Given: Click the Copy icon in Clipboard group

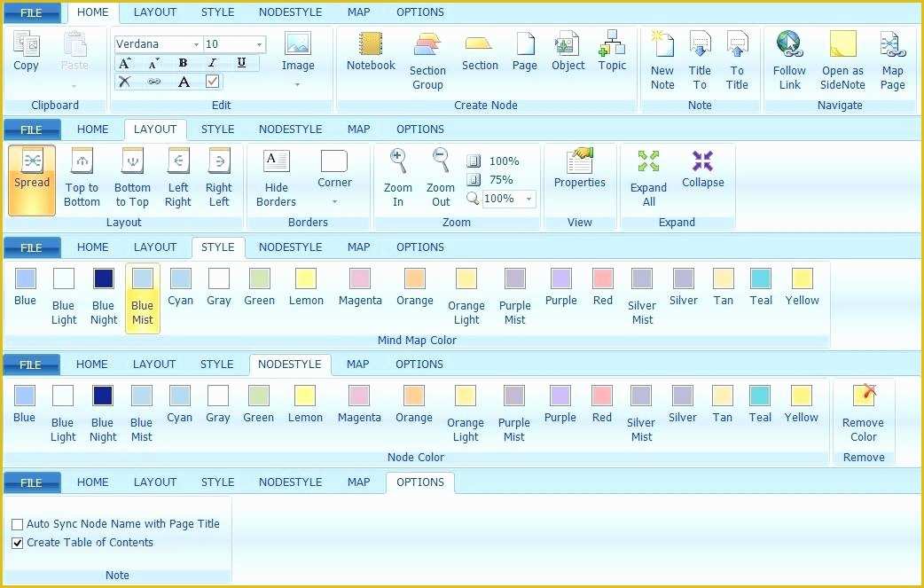Looking at the screenshot, I should tap(26, 44).
